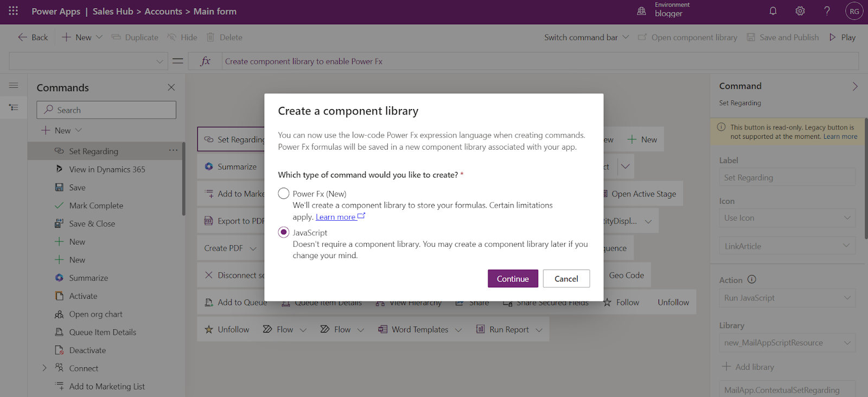The image size is (868, 397).
Task: Select the Activate command
Action: coord(83,296)
